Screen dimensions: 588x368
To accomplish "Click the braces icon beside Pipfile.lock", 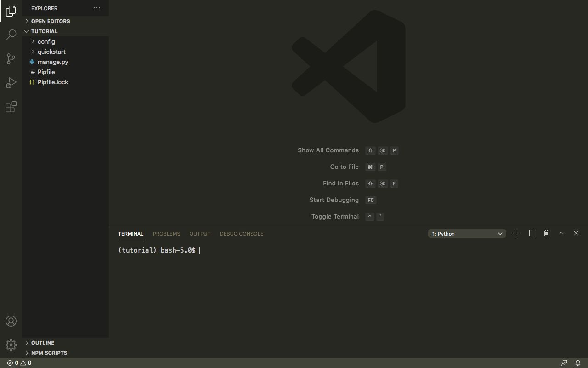I will tap(32, 82).
